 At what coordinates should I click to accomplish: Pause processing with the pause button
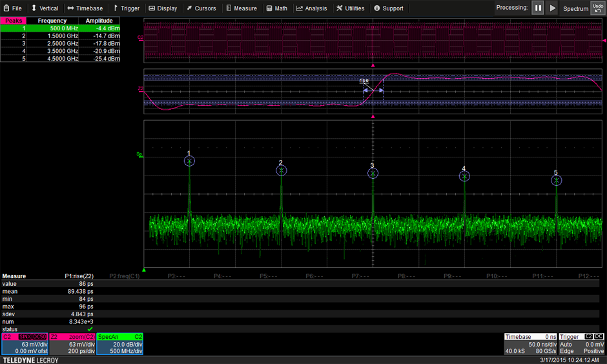tap(538, 8)
